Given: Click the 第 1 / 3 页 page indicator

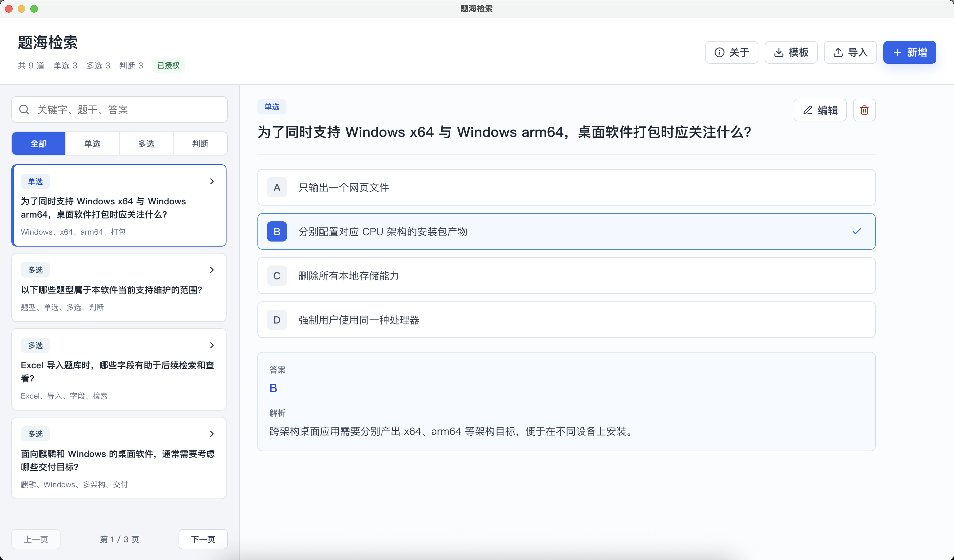Looking at the screenshot, I should [x=119, y=539].
